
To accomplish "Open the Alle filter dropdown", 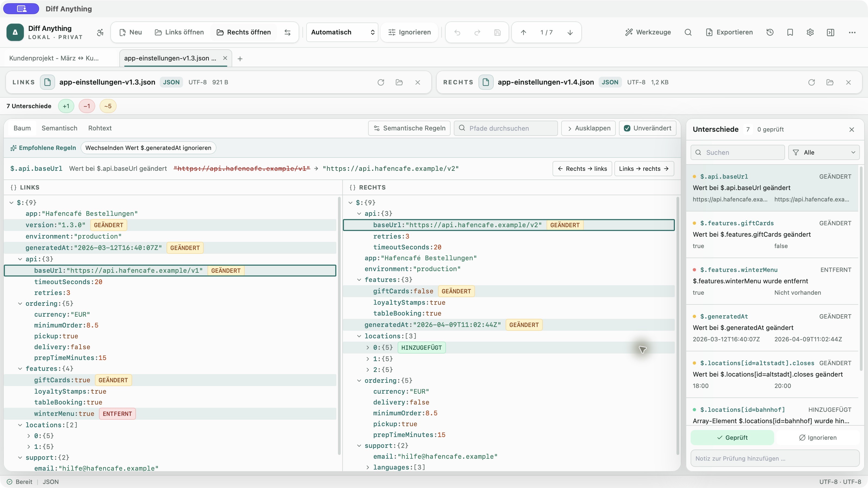I will pos(824,153).
